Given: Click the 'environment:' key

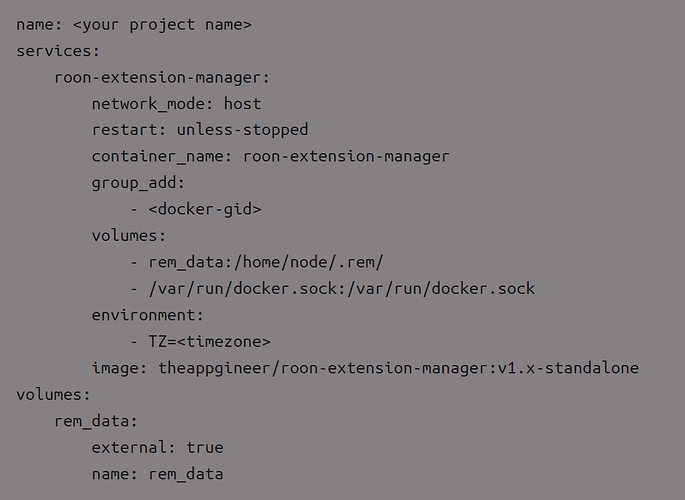Looking at the screenshot, I should (x=148, y=315).
